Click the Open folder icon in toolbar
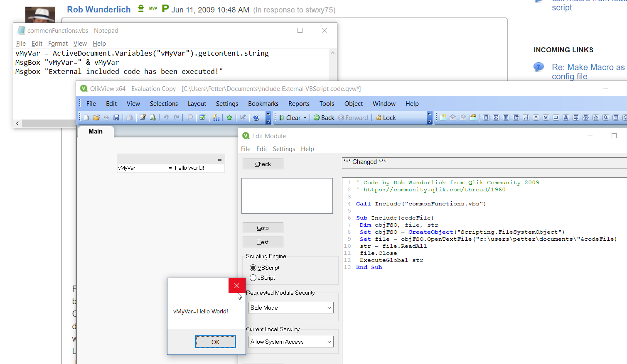The width and height of the screenshot is (627, 364). [96, 117]
